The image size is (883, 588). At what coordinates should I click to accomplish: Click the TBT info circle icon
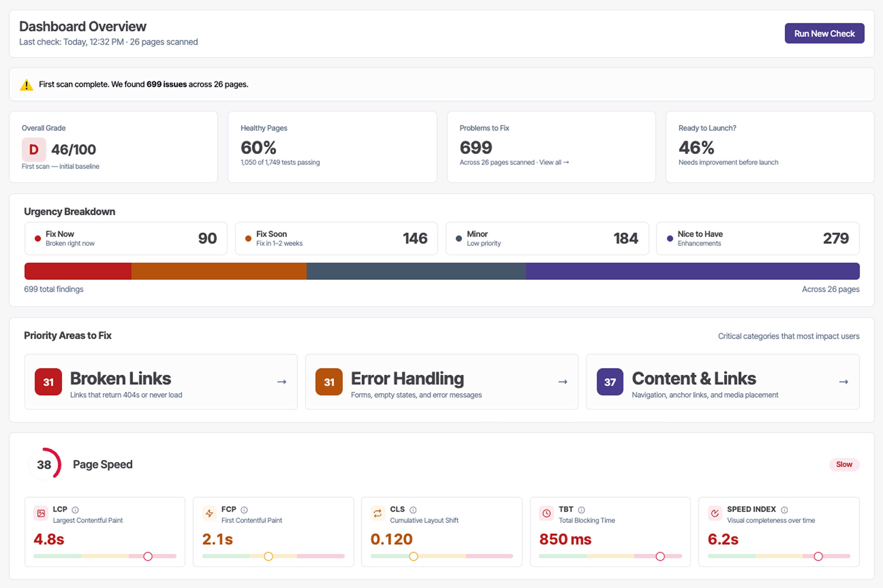tap(581, 510)
